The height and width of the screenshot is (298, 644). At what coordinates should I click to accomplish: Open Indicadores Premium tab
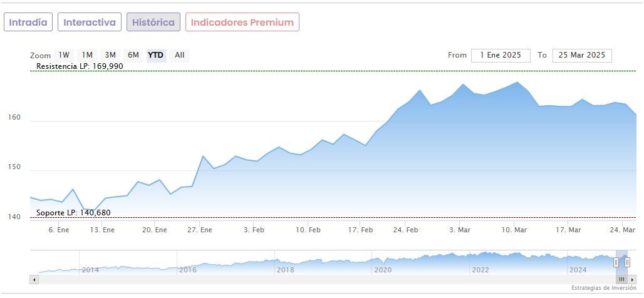pyautogui.click(x=242, y=23)
